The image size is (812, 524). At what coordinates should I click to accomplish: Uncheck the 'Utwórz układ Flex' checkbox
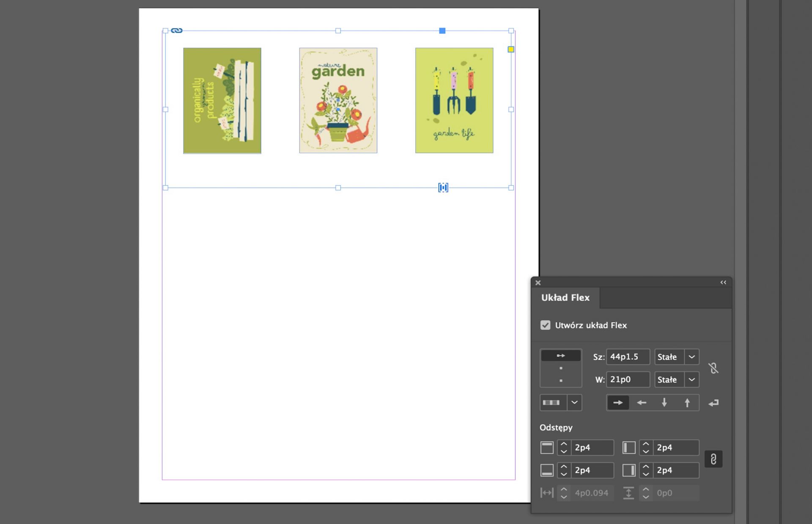(545, 325)
